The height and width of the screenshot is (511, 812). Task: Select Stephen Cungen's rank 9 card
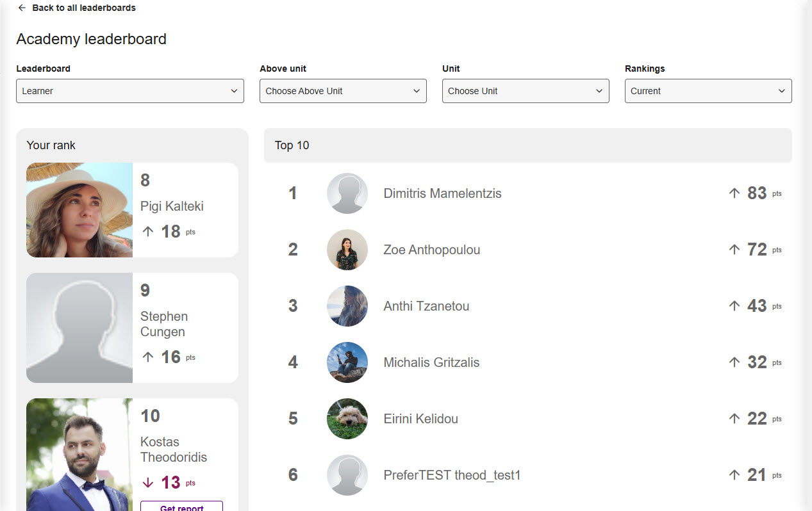tap(132, 328)
